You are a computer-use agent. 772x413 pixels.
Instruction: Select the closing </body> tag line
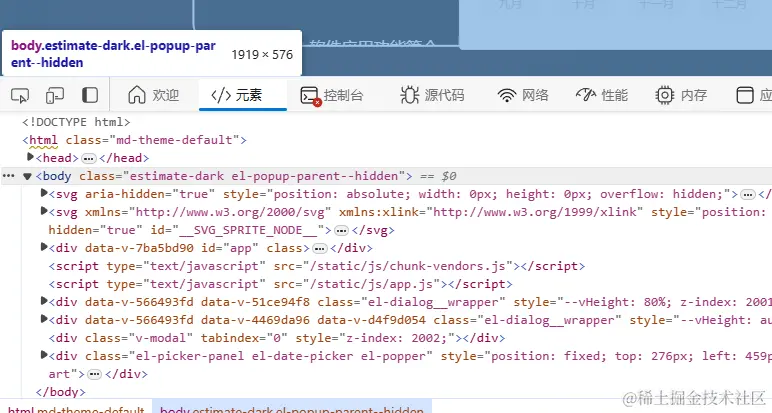[61, 392]
